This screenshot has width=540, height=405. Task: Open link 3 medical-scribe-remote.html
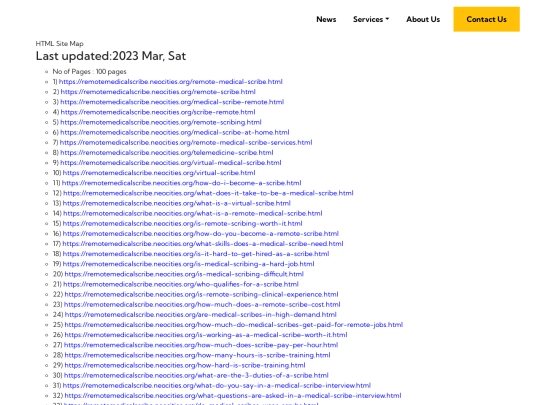[x=172, y=102]
